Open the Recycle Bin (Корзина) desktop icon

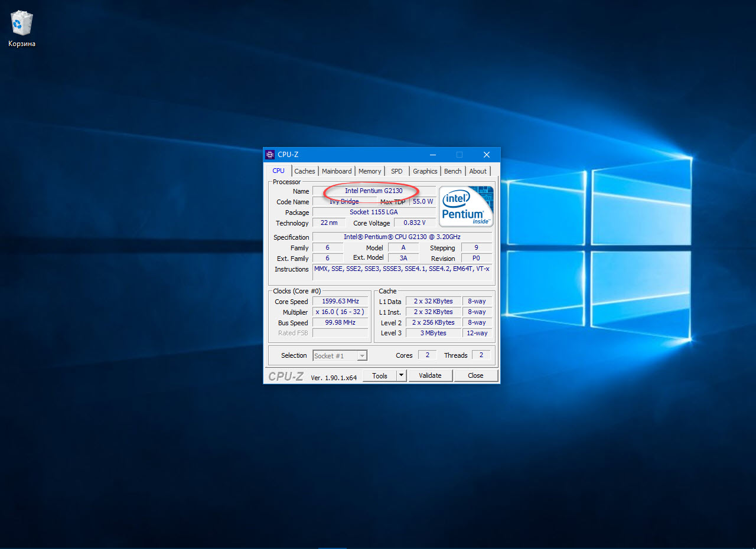click(x=22, y=29)
